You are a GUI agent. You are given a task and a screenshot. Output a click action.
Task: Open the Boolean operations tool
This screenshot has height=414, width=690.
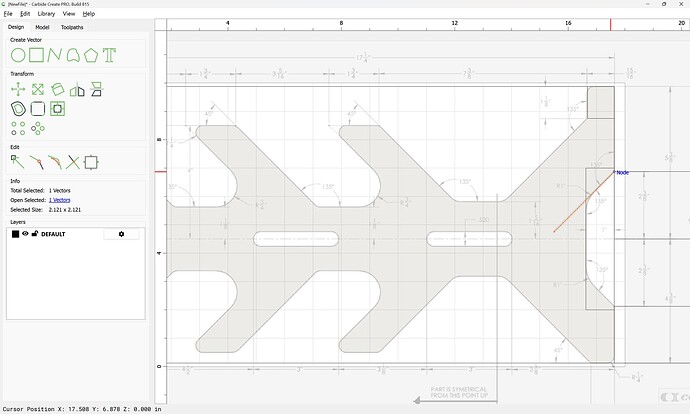[57, 109]
